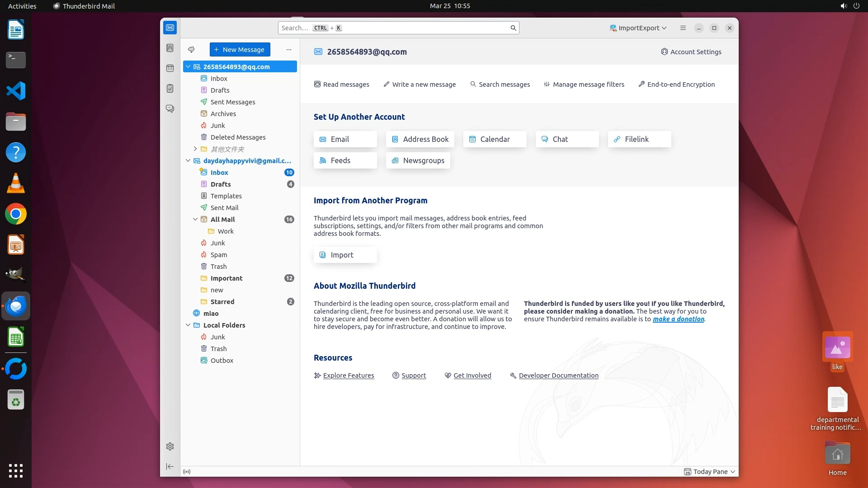868x488 pixels.
Task: Expand the 其他文件夹 folder
Action: pyautogui.click(x=195, y=149)
